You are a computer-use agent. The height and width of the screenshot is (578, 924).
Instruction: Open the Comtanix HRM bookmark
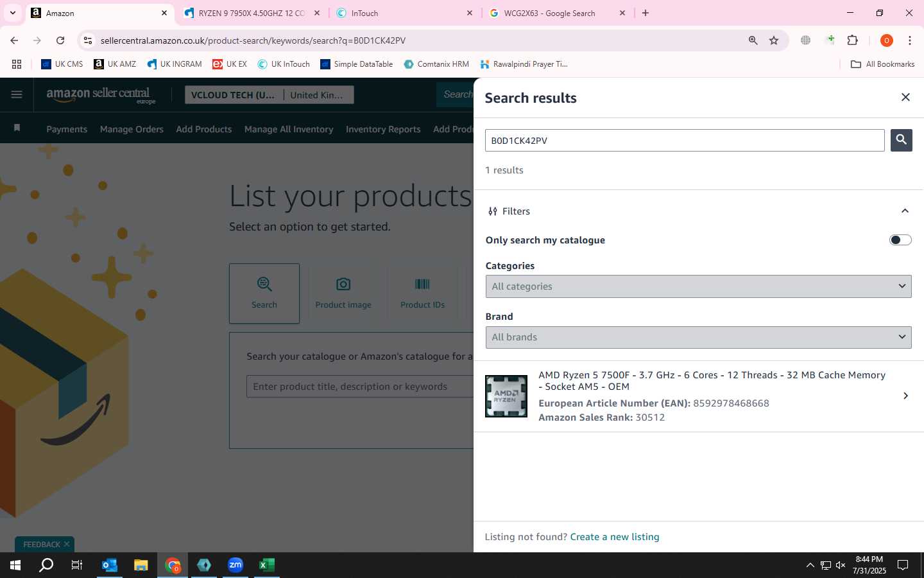click(x=436, y=64)
